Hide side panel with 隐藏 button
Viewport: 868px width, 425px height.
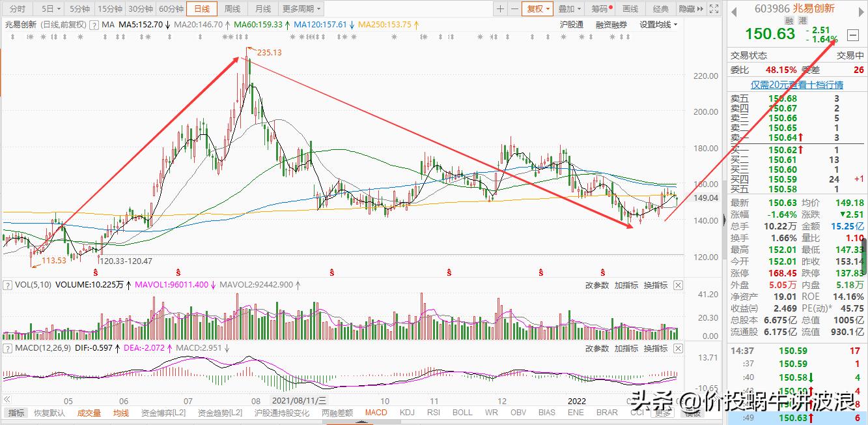pyautogui.click(x=691, y=9)
